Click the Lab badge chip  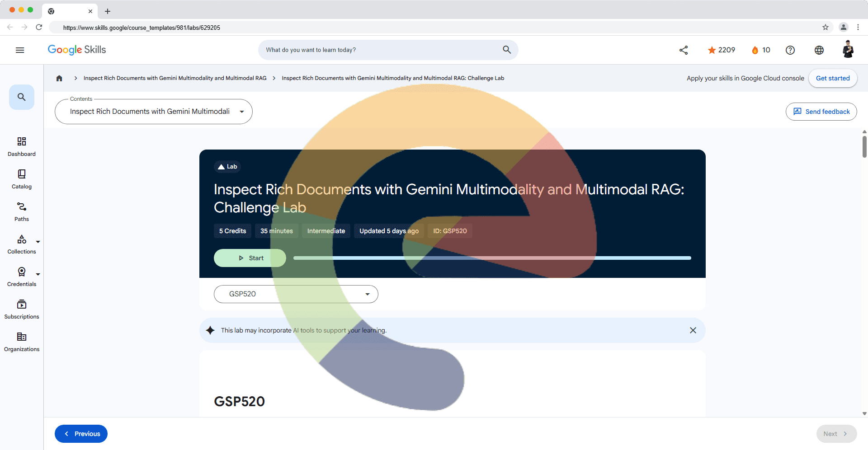(227, 167)
